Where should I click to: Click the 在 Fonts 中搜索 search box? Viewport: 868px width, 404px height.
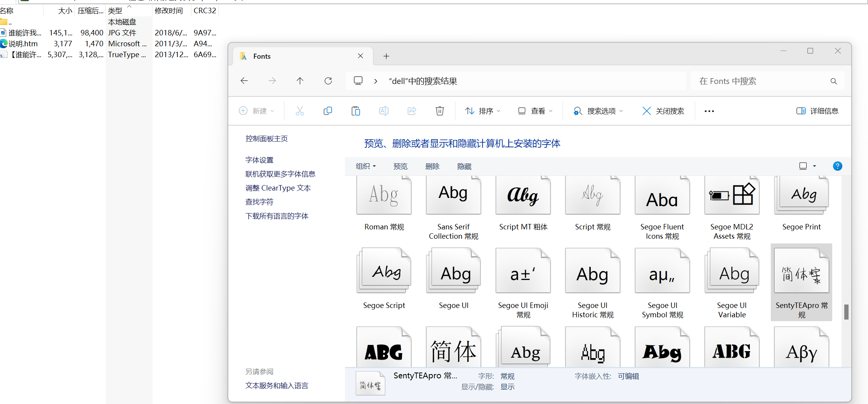click(x=768, y=81)
